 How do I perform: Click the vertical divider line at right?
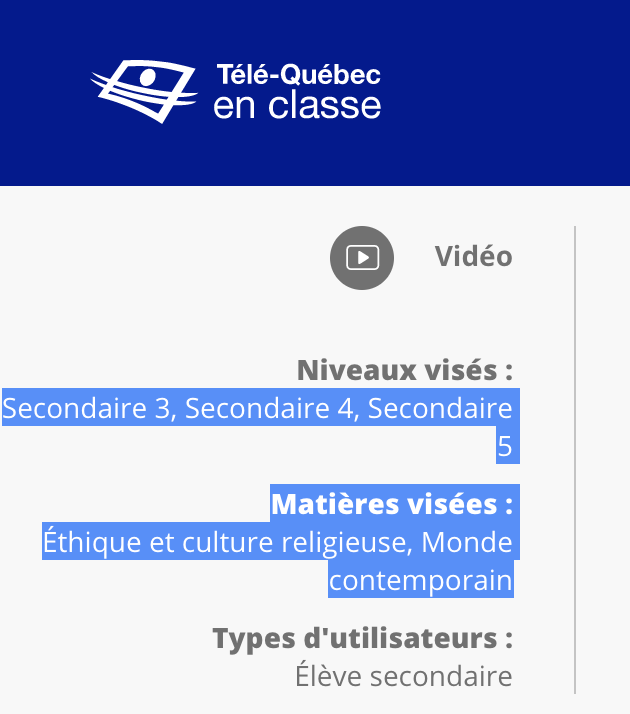tap(575, 460)
